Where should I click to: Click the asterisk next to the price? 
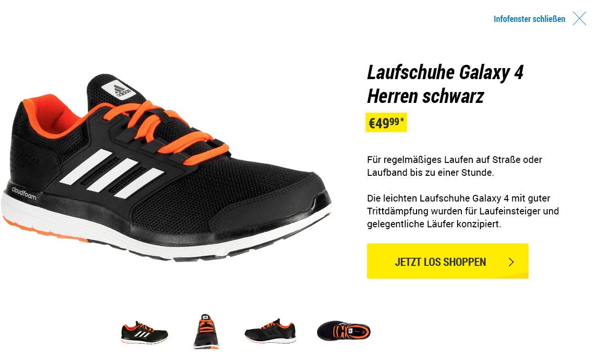click(402, 120)
